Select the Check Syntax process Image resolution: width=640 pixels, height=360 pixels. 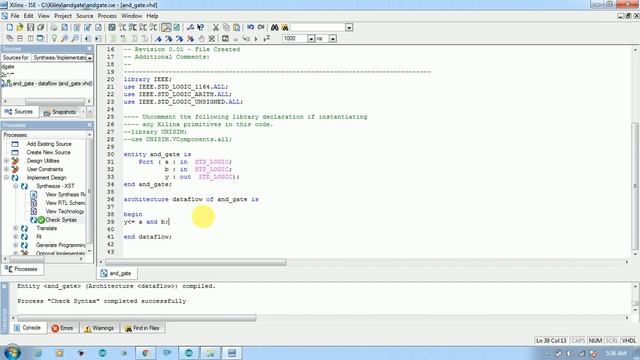61,220
